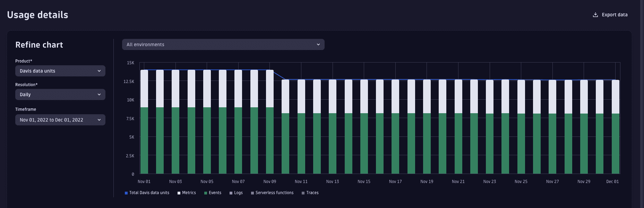
Task: Click the Serverless functions legend square icon
Action: (252, 193)
